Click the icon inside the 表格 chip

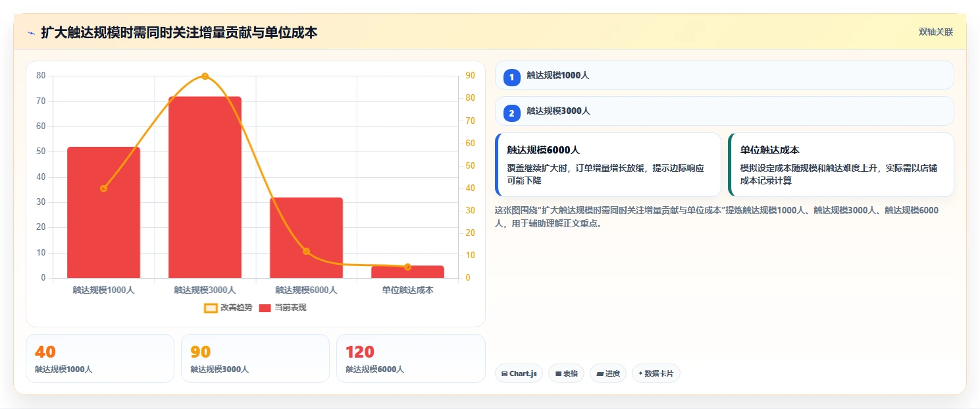click(558, 373)
